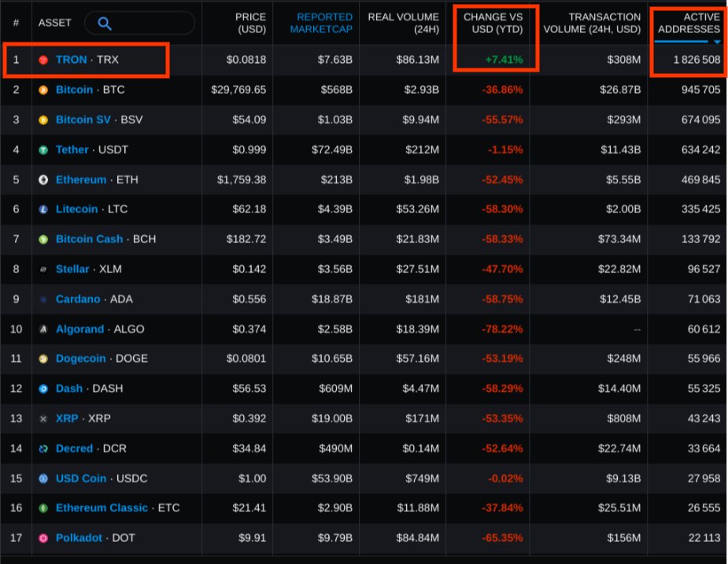Open the XRP asset link
The image size is (728, 564).
click(x=67, y=418)
